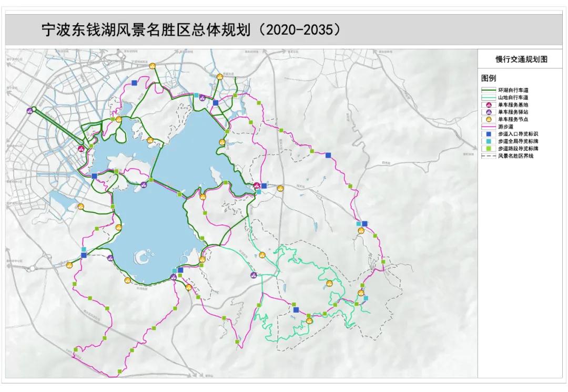Click the magenta service base icon on the lake's east shore

pos(257,185)
